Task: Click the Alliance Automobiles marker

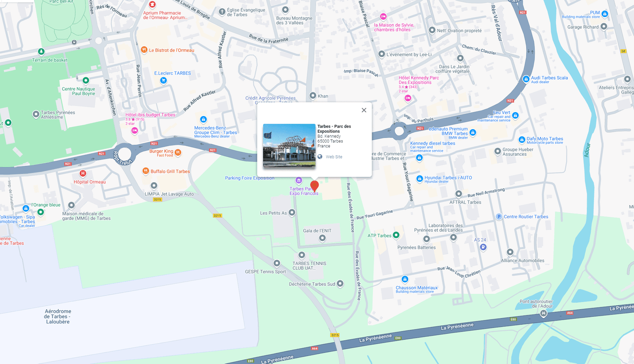Action: pos(510,252)
